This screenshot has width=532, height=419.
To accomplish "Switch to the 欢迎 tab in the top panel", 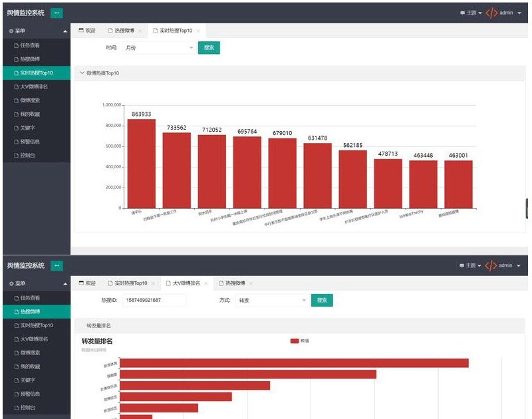I will (x=87, y=31).
